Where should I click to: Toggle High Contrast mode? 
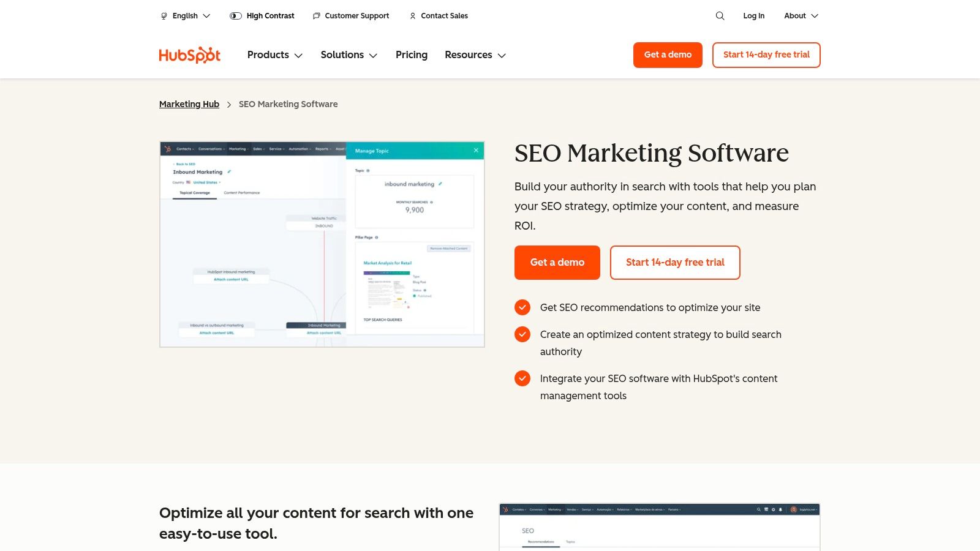235,16
